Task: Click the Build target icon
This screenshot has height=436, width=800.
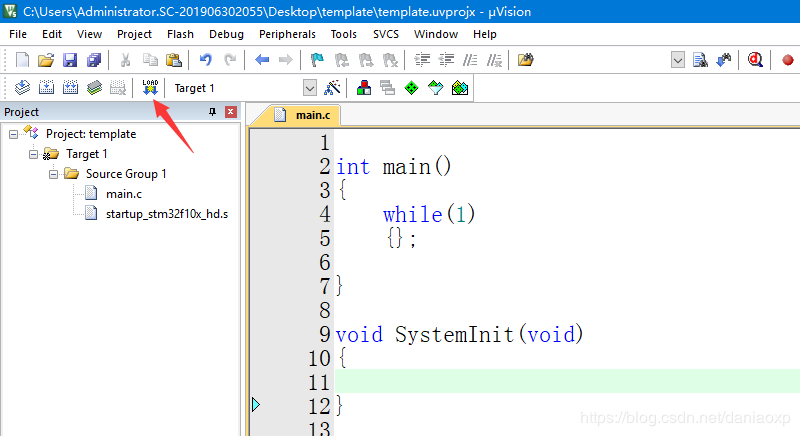Action: tap(45, 88)
